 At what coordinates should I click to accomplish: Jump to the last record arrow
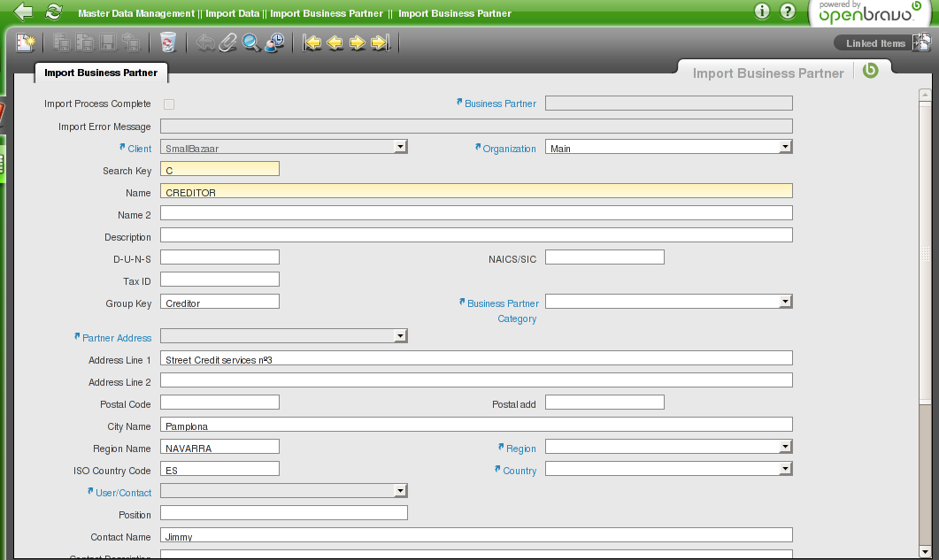(x=381, y=42)
